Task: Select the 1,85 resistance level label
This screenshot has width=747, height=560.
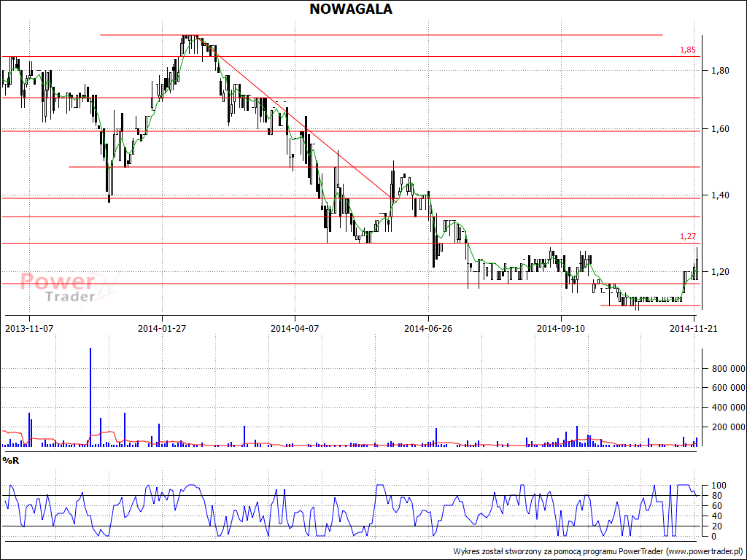Action: 687,50
